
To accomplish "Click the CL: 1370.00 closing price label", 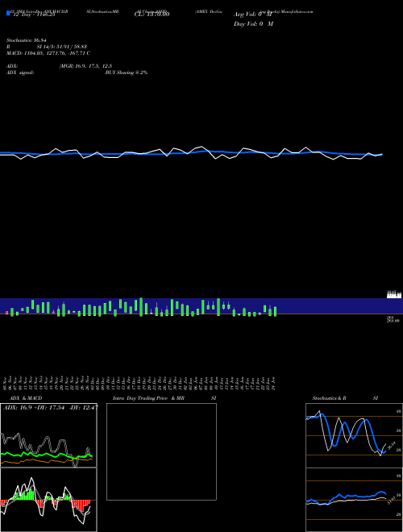I will (x=152, y=15).
